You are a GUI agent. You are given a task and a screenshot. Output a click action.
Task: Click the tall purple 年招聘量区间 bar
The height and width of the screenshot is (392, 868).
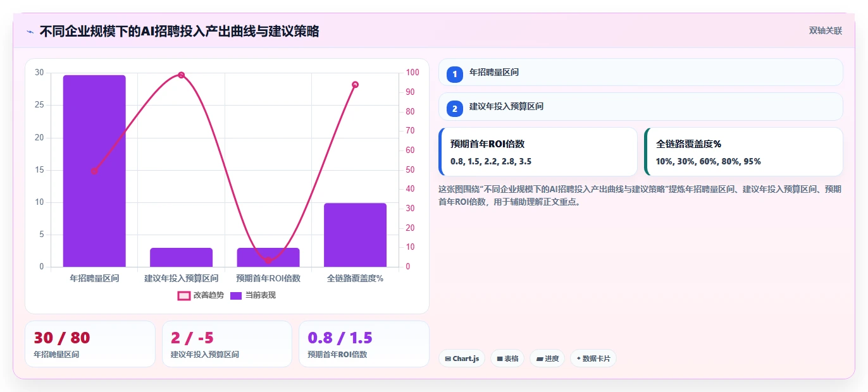[94, 171]
